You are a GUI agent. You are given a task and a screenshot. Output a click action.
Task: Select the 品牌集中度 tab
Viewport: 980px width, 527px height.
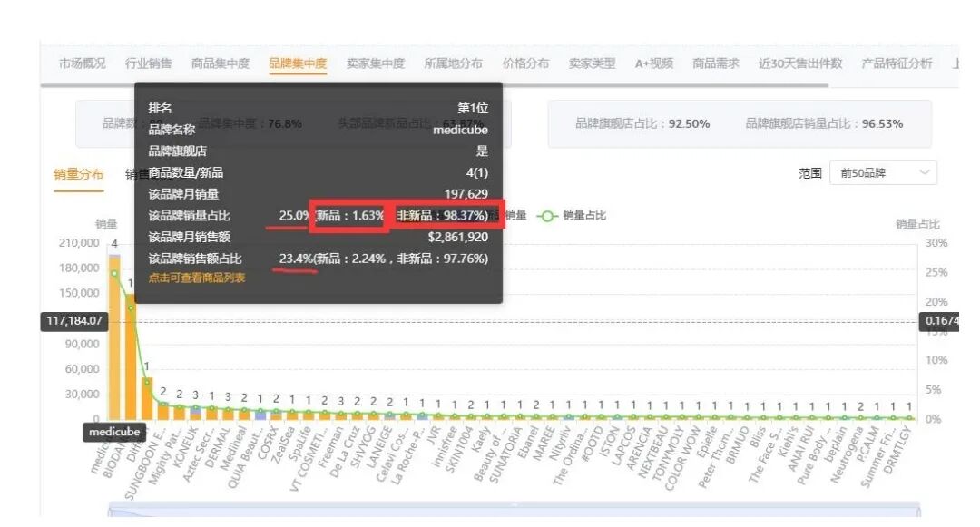(298, 63)
